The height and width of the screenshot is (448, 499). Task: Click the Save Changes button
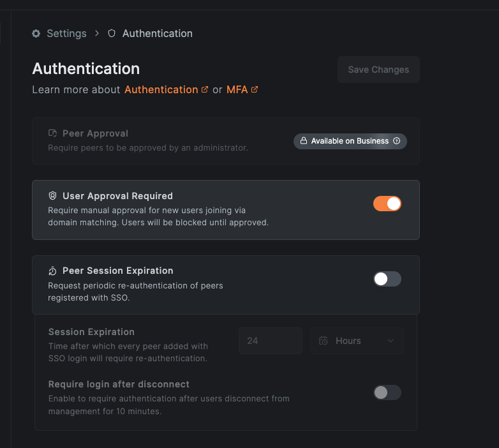tap(378, 70)
